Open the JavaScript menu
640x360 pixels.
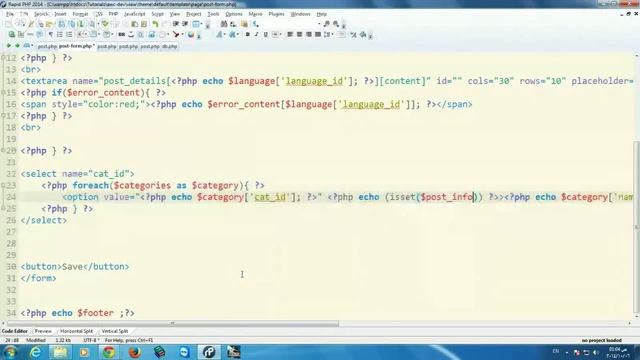tap(134, 14)
